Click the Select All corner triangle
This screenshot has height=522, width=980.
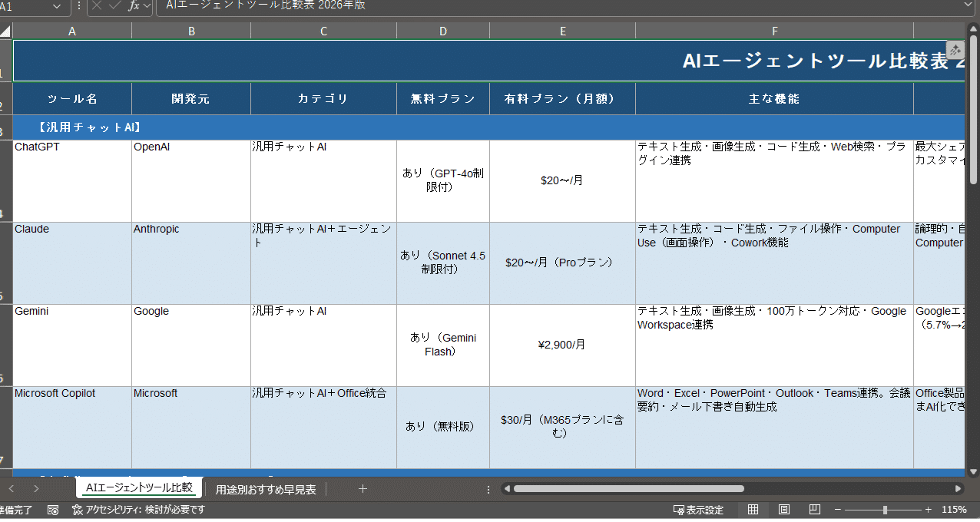point(6,31)
